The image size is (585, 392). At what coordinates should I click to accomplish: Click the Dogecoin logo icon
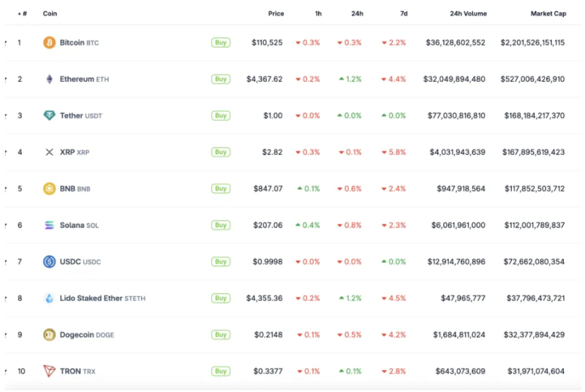[49, 335]
